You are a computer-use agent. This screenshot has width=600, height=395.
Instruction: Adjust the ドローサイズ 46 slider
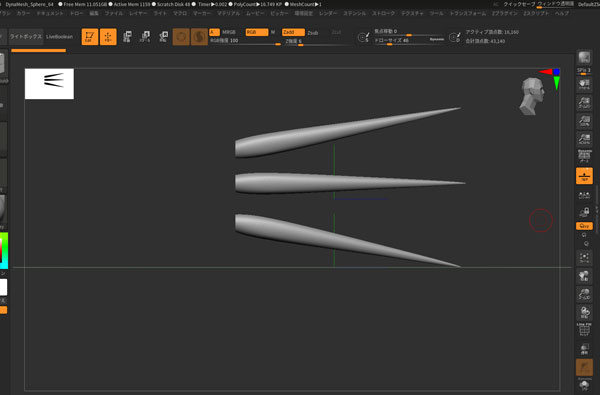401,41
